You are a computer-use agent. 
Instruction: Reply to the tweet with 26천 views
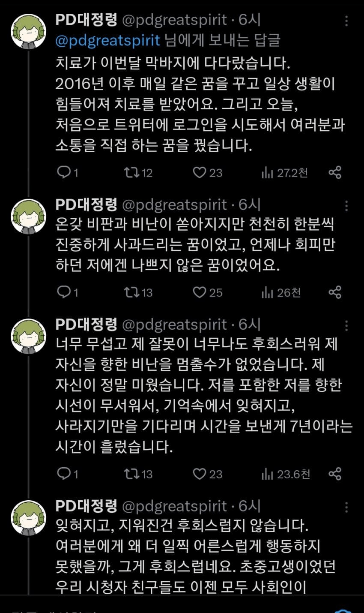[x=68, y=292]
